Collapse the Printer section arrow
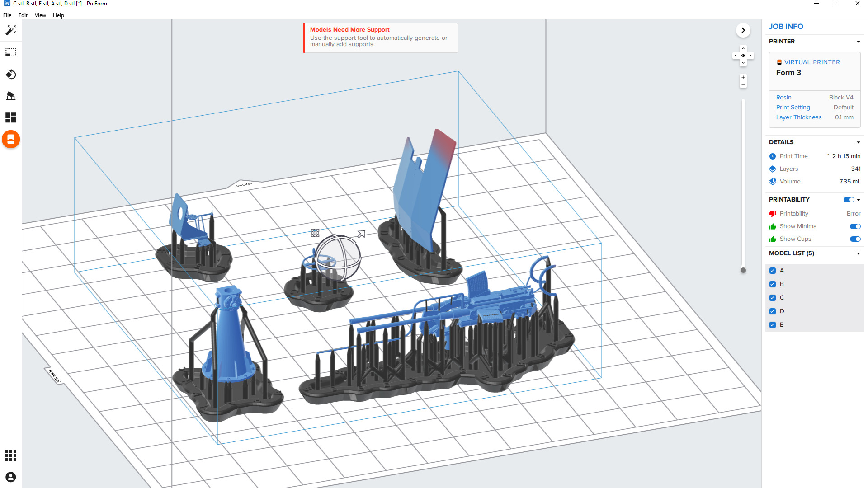This screenshot has width=868, height=488. [x=859, y=42]
